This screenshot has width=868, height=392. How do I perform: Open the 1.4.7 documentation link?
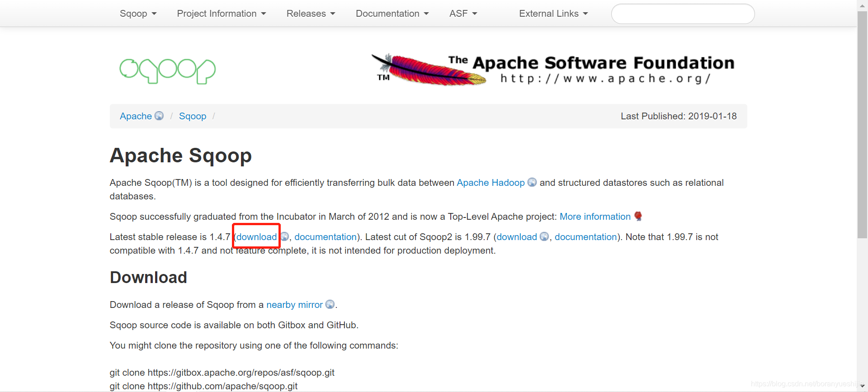(325, 237)
